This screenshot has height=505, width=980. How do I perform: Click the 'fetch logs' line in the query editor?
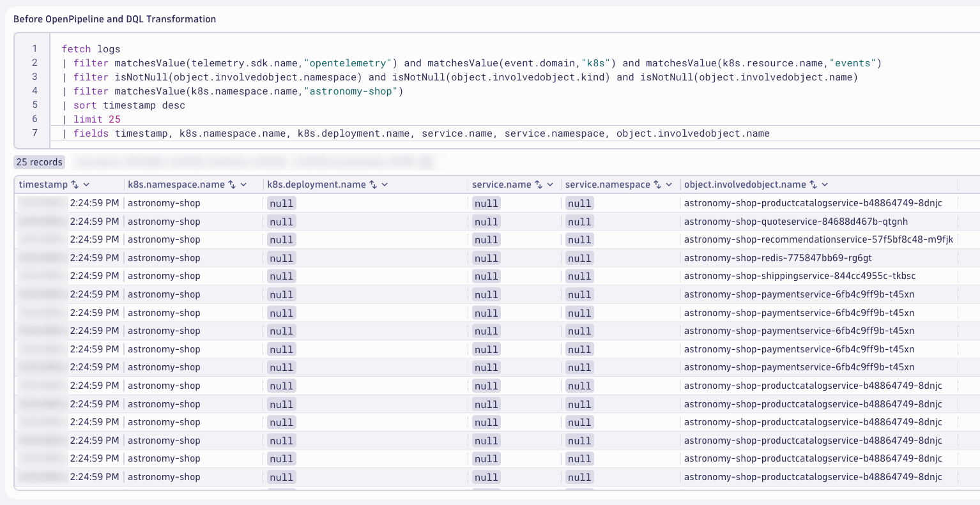click(x=91, y=49)
